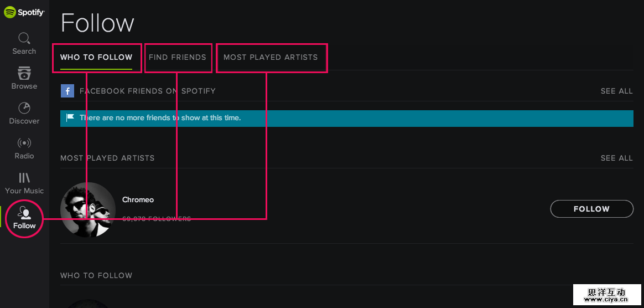See all Facebook friends on Spotify

click(616, 91)
